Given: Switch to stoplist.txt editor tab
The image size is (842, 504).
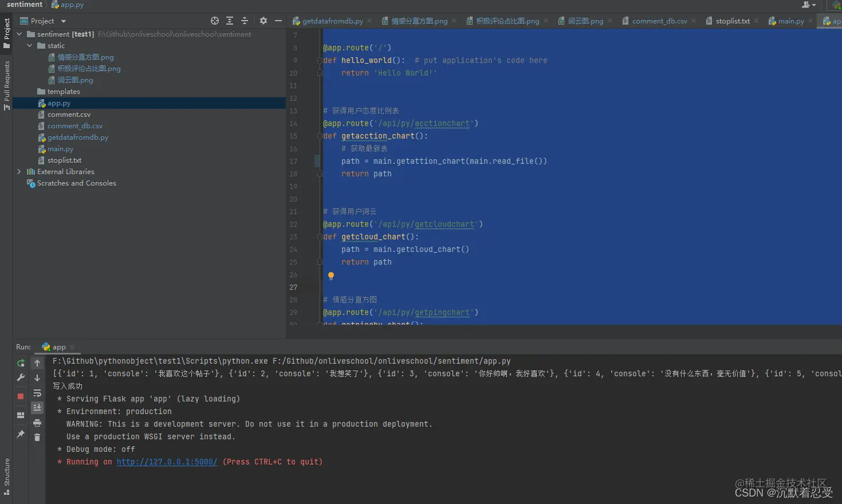Looking at the screenshot, I should 733,21.
